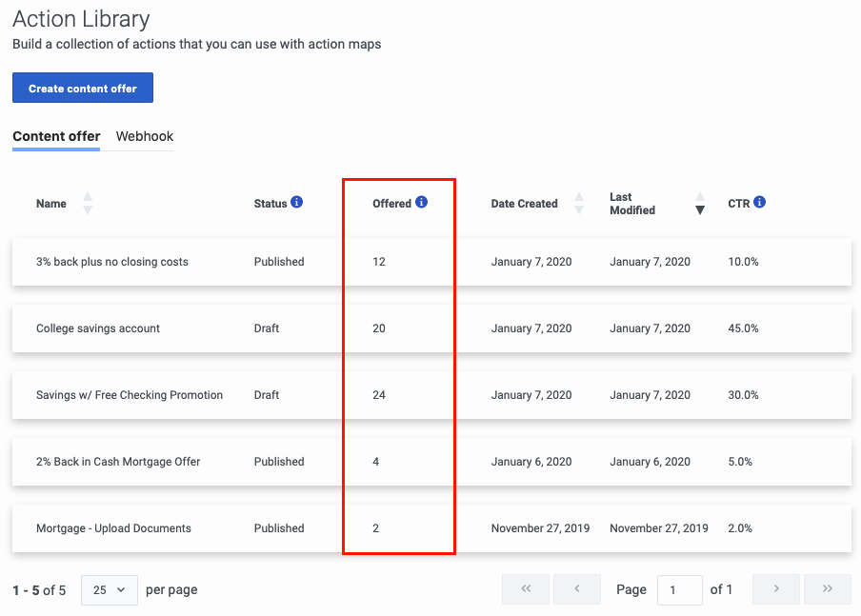
Task: Sort by Date Created using sort arrows
Action: (579, 203)
